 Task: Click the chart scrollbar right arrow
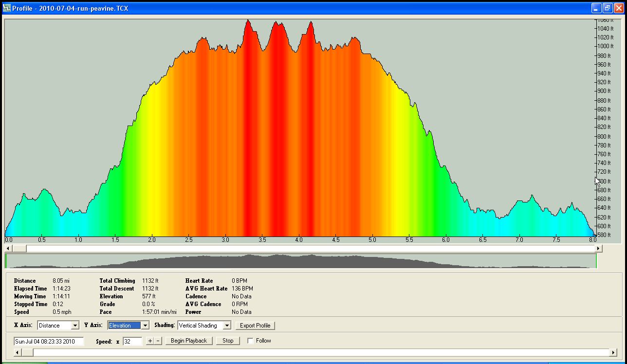point(599,249)
